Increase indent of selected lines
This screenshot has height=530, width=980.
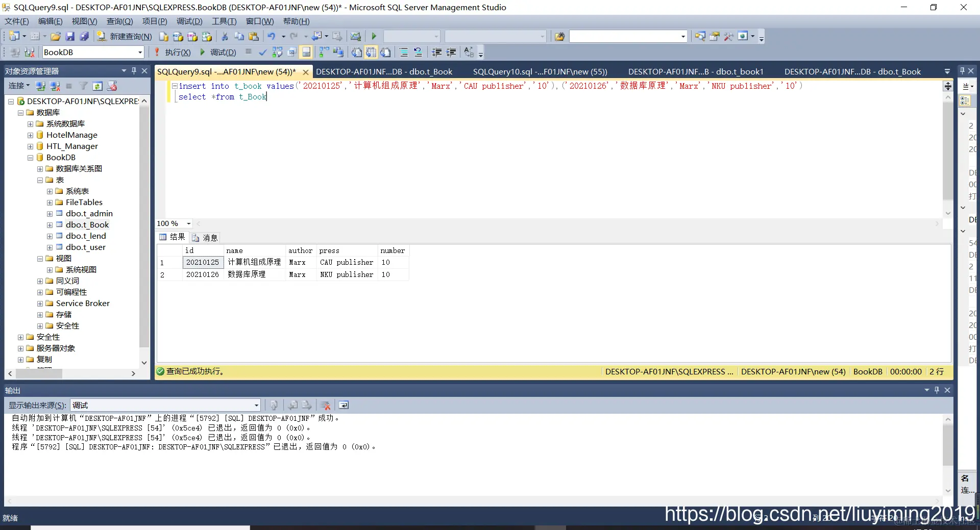coord(451,52)
